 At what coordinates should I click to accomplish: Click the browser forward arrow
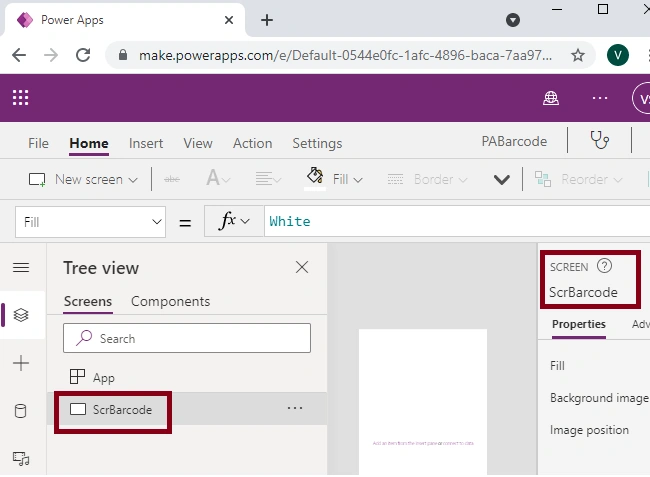coord(51,55)
